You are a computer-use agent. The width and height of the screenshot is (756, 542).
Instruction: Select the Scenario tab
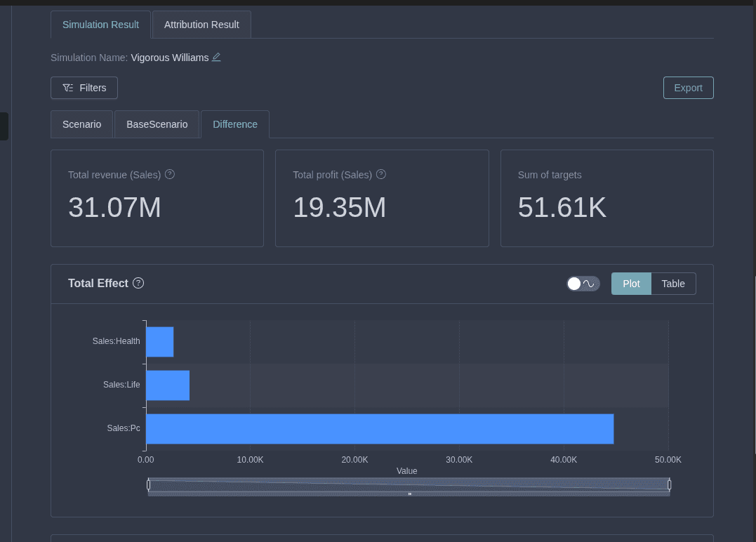pyautogui.click(x=82, y=124)
